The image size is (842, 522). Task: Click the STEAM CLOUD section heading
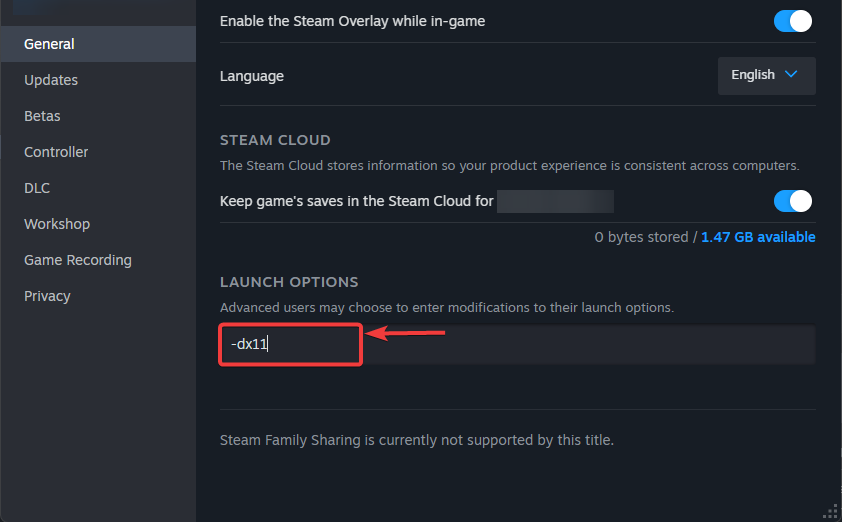[275, 140]
